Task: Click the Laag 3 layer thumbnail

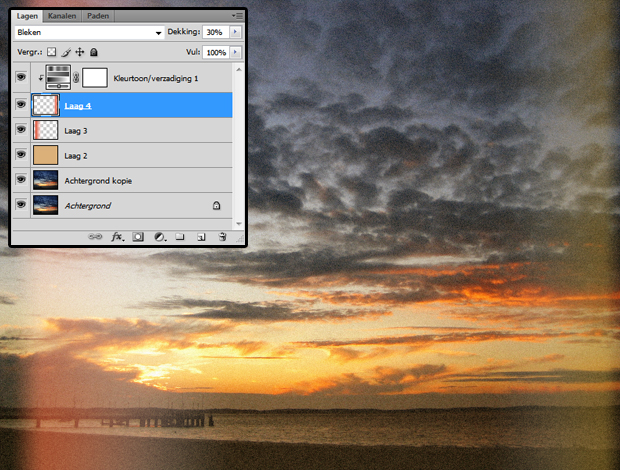Action: click(x=45, y=130)
